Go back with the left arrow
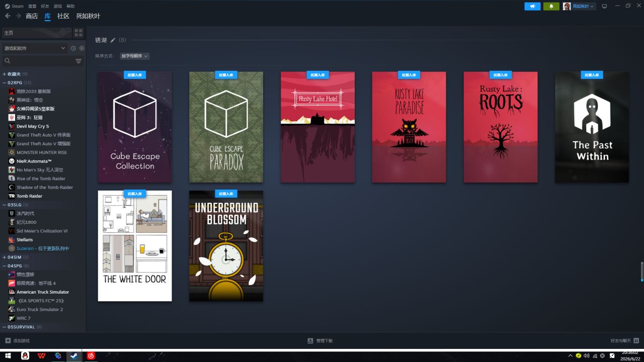This screenshot has width=644, height=362. pos(8,16)
